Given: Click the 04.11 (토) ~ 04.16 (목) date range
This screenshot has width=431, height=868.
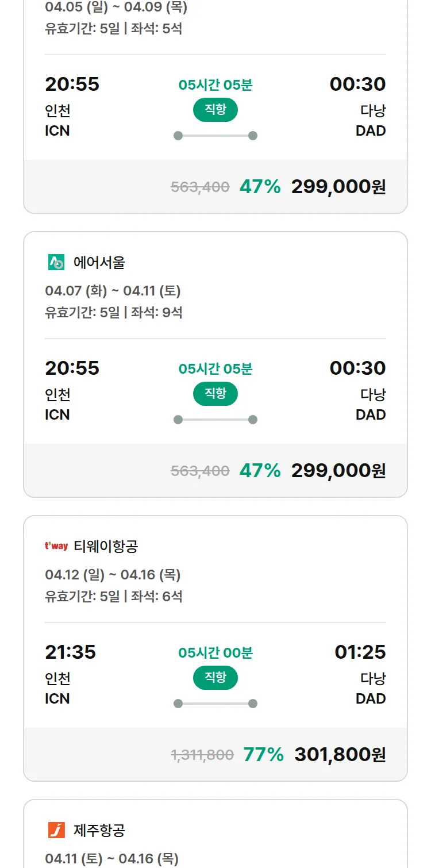Looking at the screenshot, I should coord(111,859).
